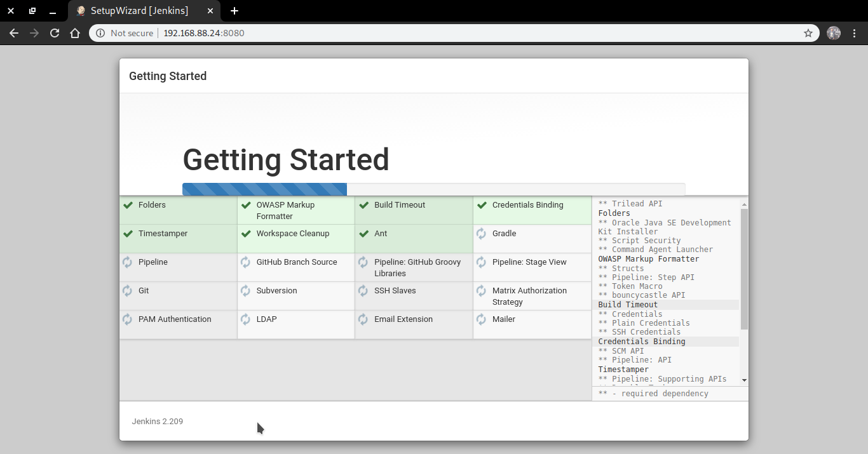Click the sync icon beside Subversion

(x=246, y=291)
